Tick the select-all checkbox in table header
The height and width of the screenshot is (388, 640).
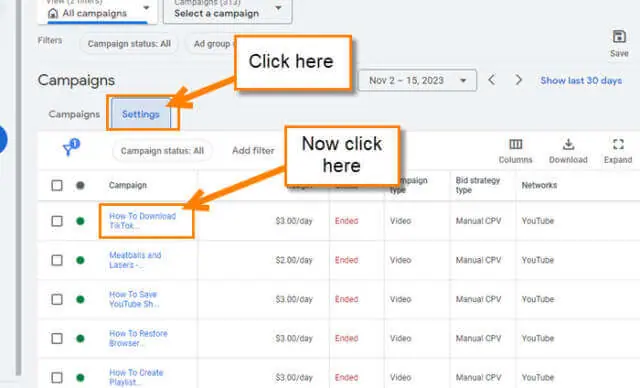tap(57, 186)
